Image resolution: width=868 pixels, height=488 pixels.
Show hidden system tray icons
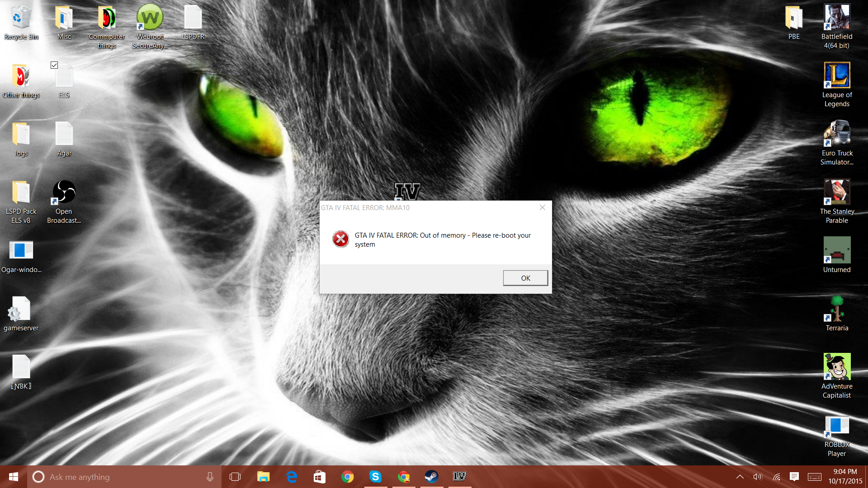click(x=740, y=477)
